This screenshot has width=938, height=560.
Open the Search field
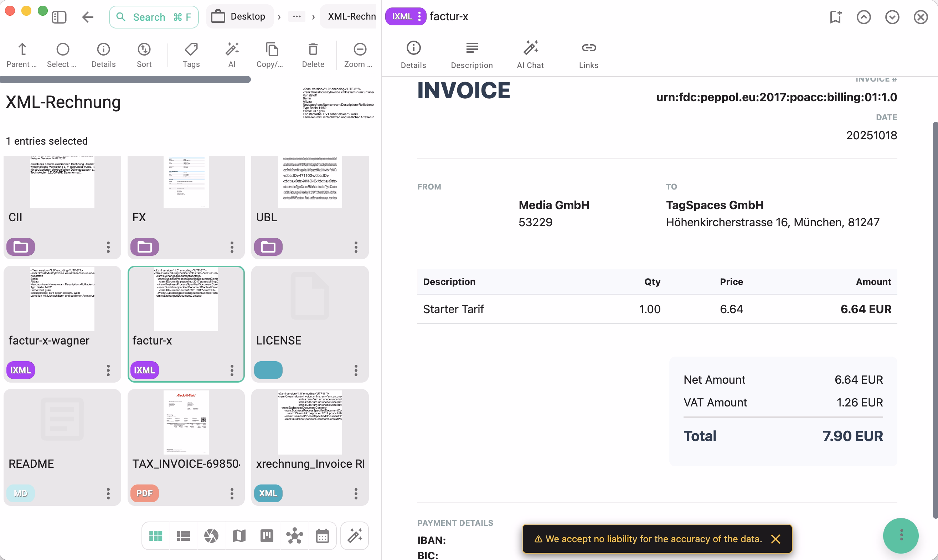[154, 17]
